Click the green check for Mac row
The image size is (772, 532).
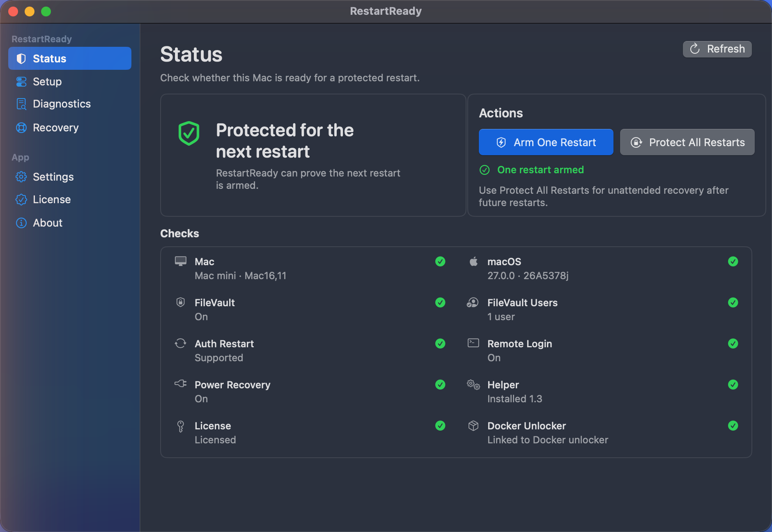[440, 261]
